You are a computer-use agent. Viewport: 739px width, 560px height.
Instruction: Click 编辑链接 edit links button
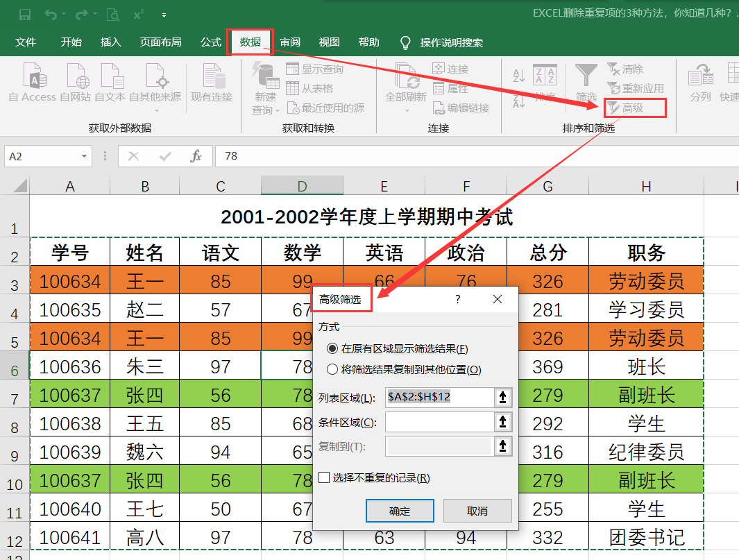point(461,108)
